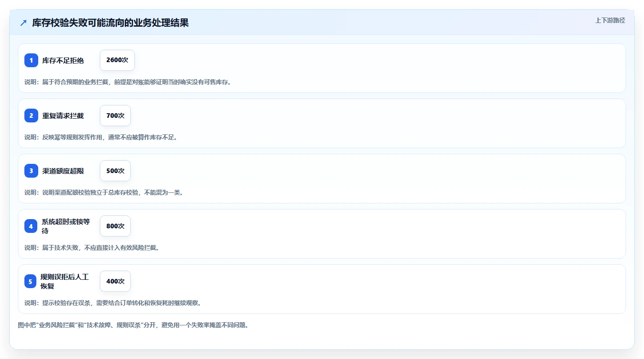Click the title 库存校验失败可能流向的业务处理结果
Screen dimensions: 644x359
tap(110, 23)
